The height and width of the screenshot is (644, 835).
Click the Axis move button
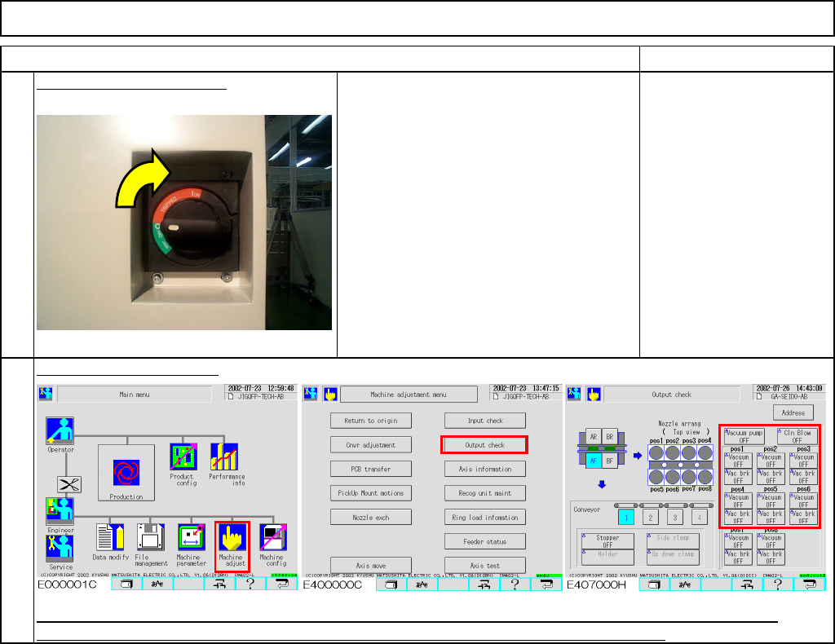tap(371, 565)
